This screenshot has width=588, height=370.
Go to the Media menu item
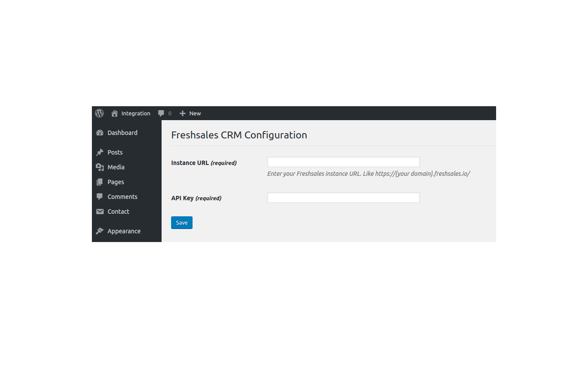pyautogui.click(x=116, y=167)
